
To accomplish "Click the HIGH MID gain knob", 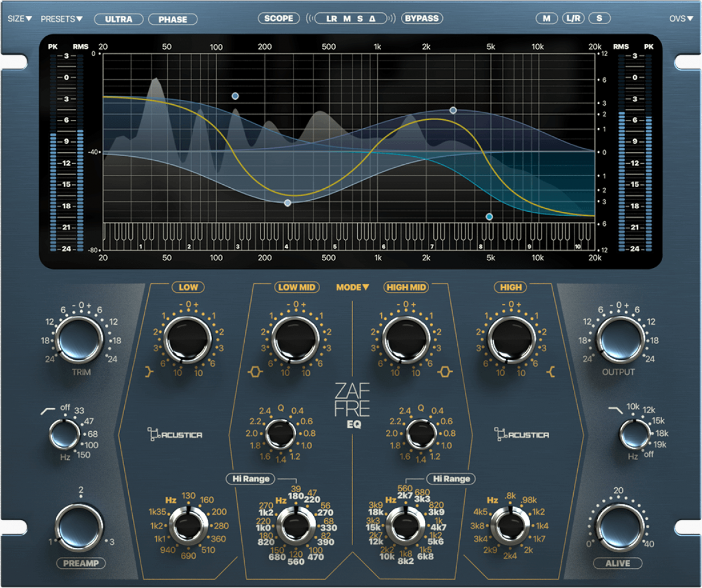I will [406, 339].
